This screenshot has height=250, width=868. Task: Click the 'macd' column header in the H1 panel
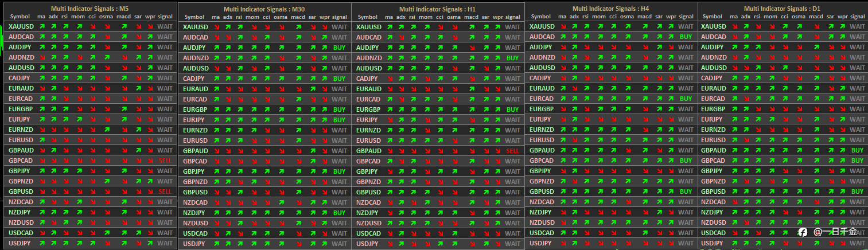471,17
